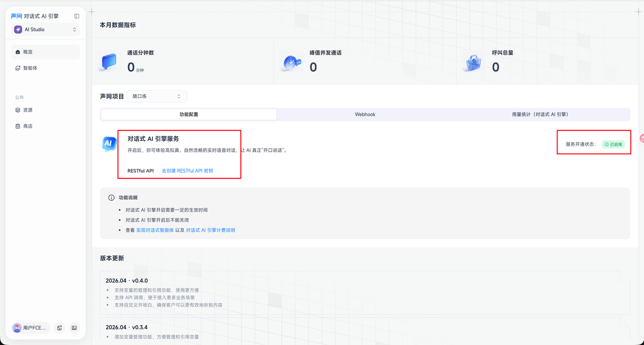Collapse the sidebar with the panel icon
Viewport: 644px width, 345px height.
[77, 16]
